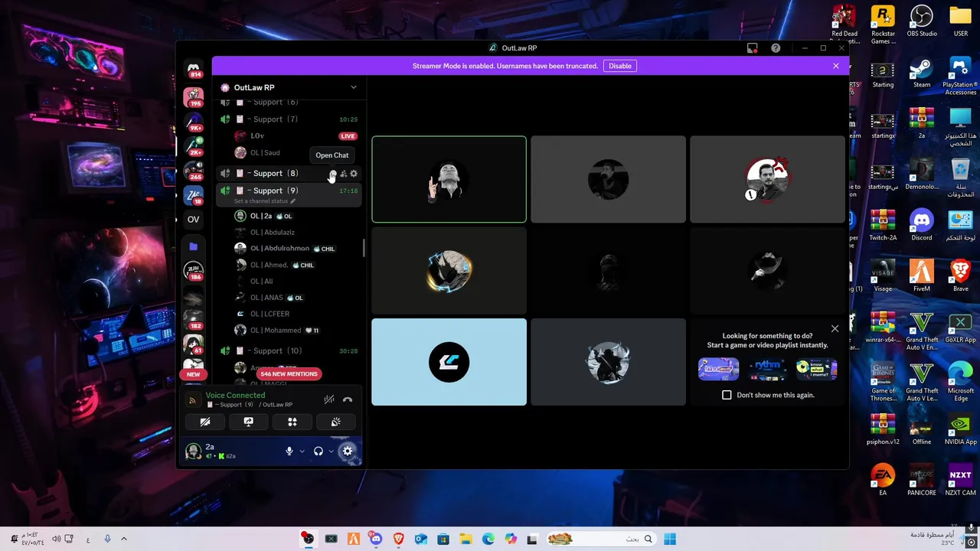Edit the channel status pencil icon

pyautogui.click(x=292, y=201)
